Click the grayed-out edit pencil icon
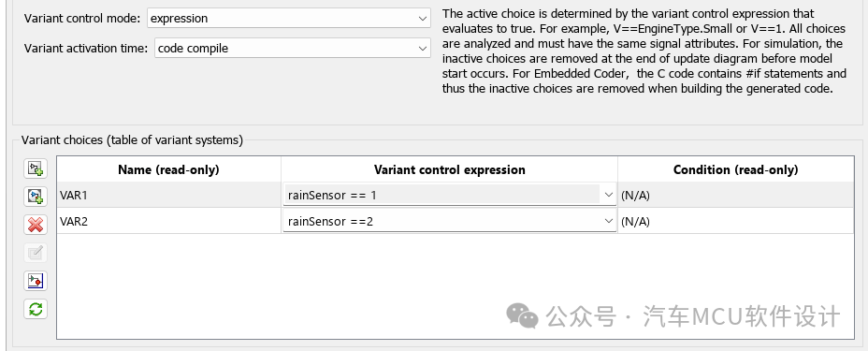Screen dimensions: 868x351 point(36,253)
